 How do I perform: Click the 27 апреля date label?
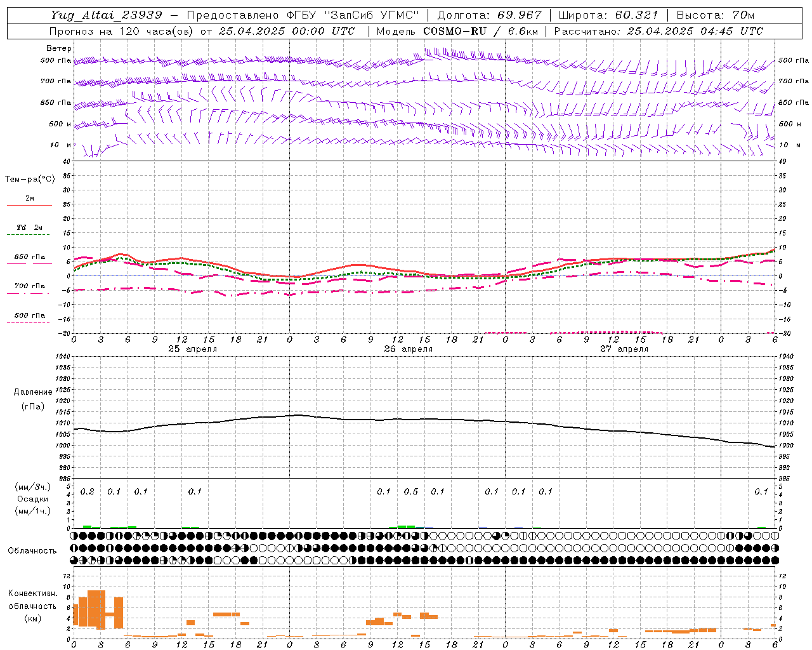point(624,349)
